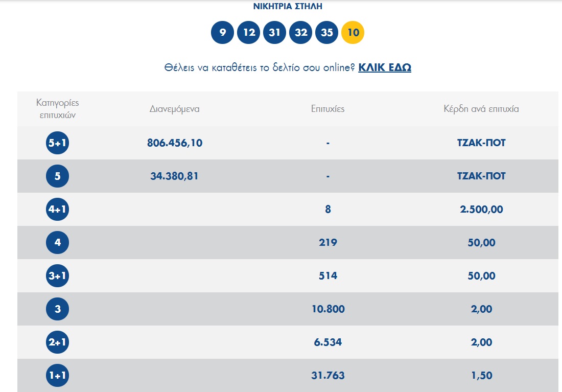Select the 4+1 category badge

point(57,210)
